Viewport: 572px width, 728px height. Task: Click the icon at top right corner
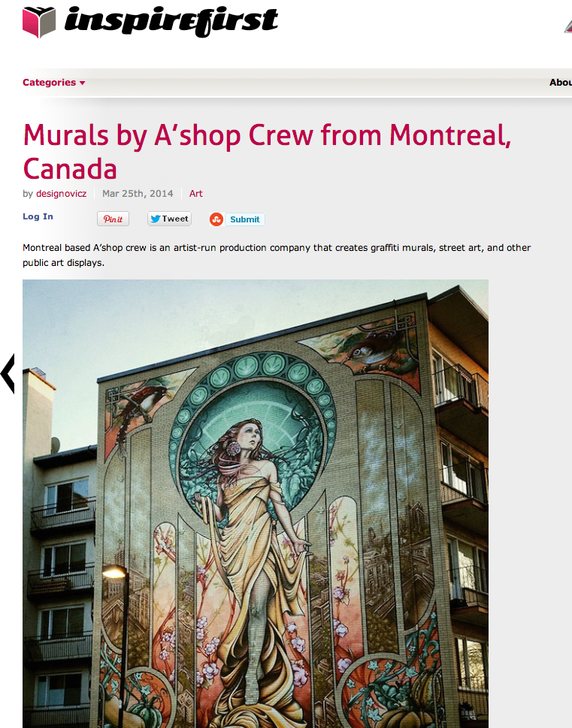567,26
